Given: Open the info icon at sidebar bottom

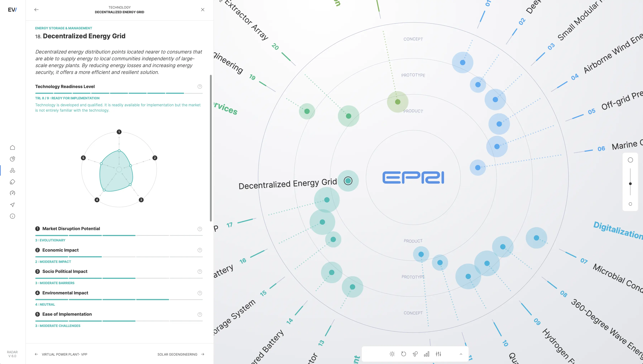Looking at the screenshot, I should pyautogui.click(x=12, y=216).
